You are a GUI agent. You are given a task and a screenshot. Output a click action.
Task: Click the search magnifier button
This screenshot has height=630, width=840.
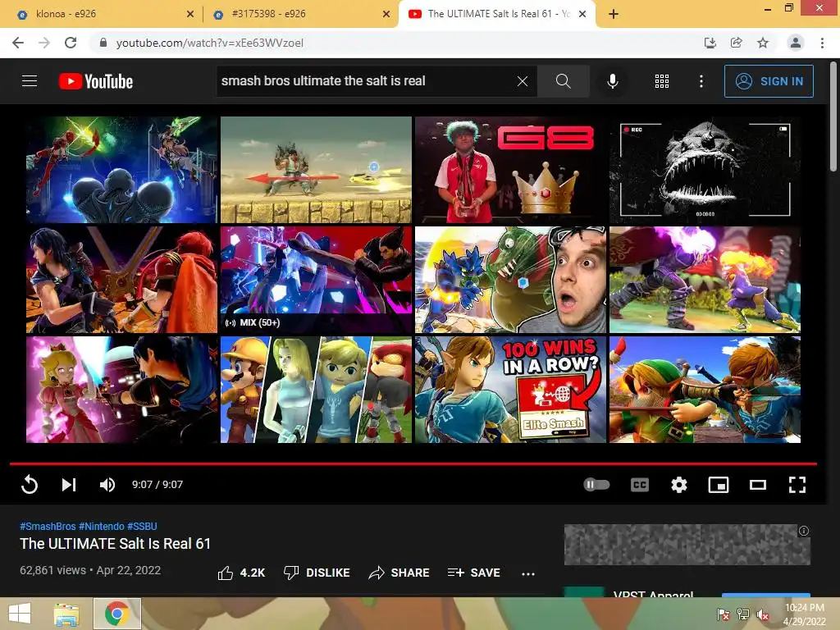click(563, 81)
